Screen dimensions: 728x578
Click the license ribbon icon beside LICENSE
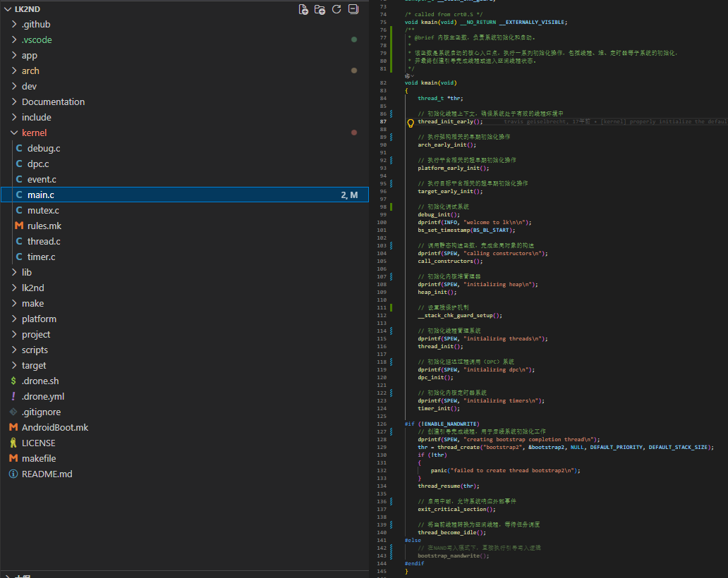tap(13, 443)
